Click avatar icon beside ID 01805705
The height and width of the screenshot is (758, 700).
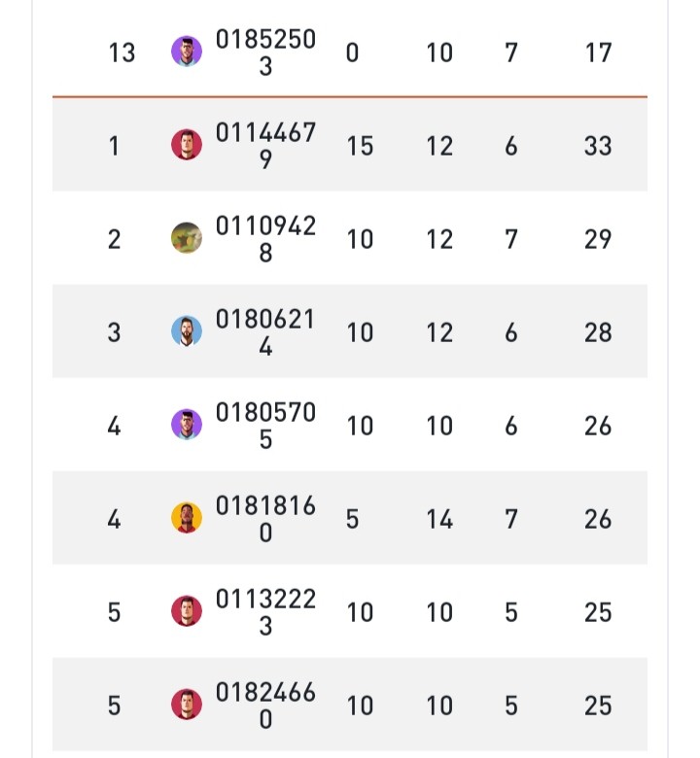[x=187, y=425]
